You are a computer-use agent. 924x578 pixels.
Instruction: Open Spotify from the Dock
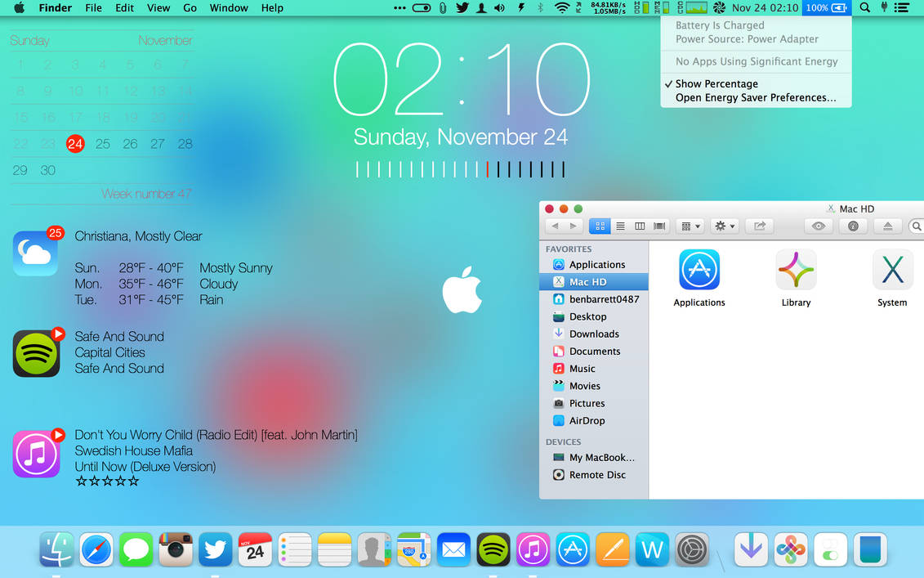(493, 549)
